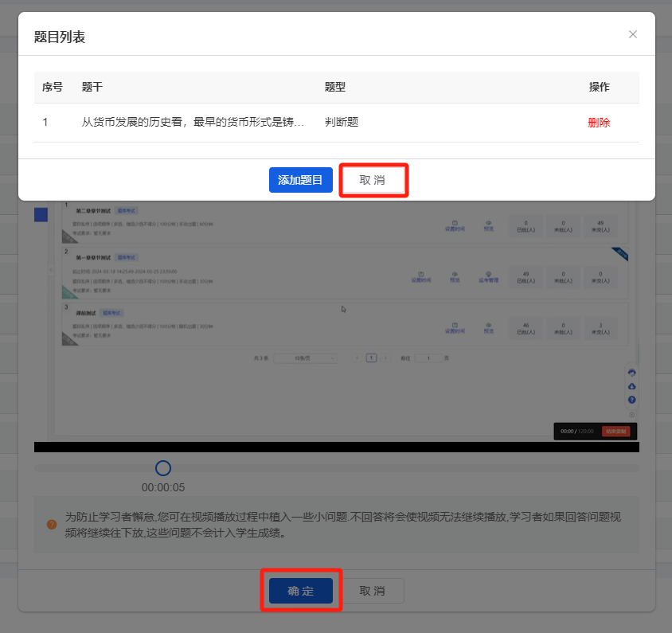Click the 序号 column header
This screenshot has height=633, width=672.
coord(53,87)
